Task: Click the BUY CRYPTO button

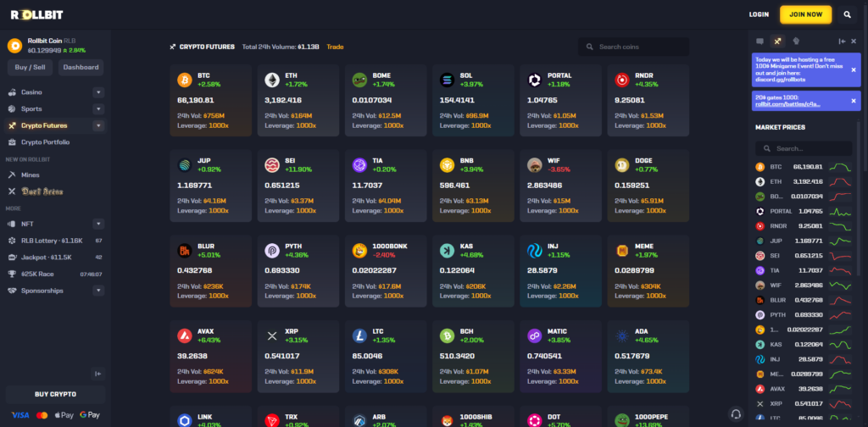Action: 55,394
